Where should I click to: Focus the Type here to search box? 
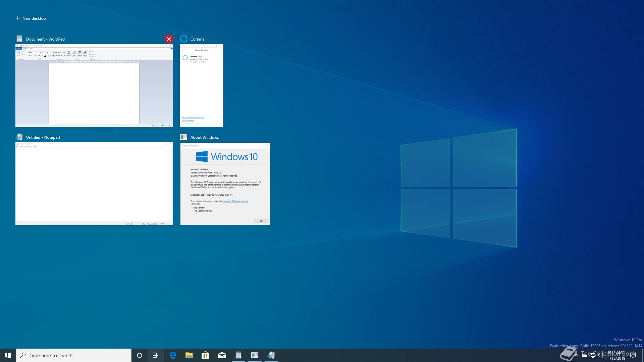tap(74, 355)
